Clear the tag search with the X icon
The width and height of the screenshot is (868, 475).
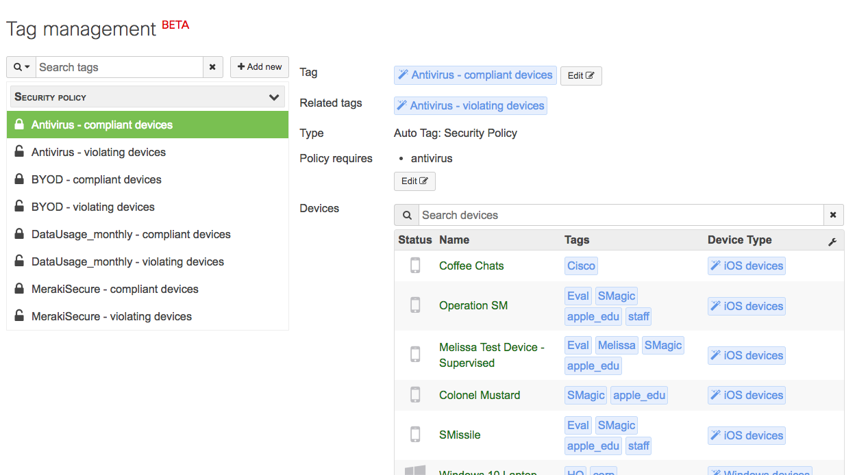pyautogui.click(x=212, y=67)
